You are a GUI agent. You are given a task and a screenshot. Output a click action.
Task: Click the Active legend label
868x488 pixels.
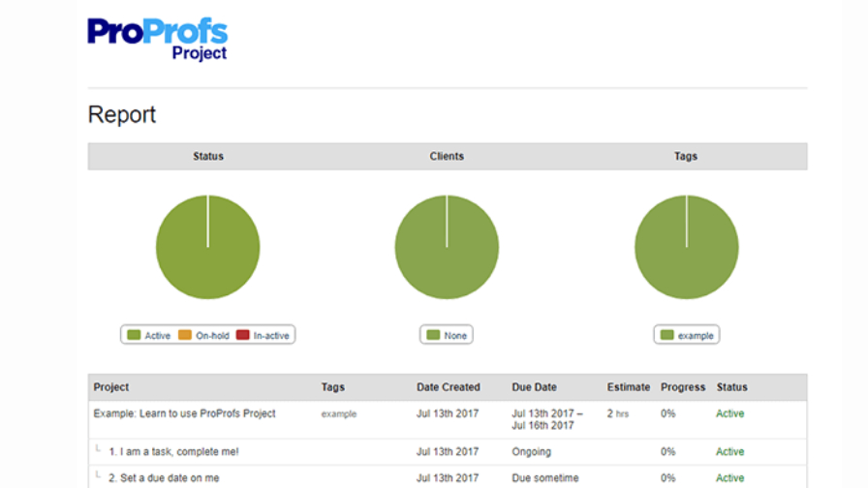(x=158, y=335)
